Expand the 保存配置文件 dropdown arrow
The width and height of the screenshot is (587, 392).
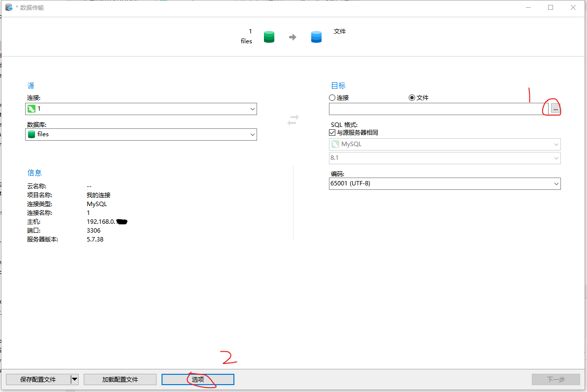pos(74,379)
